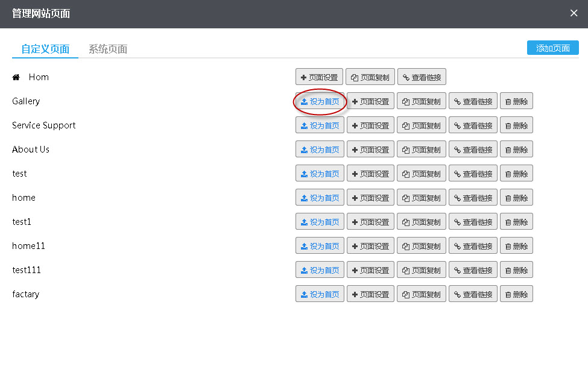Viewport: 588px width, 378px height.
Task: Set About Us as homepage
Action: tap(320, 150)
